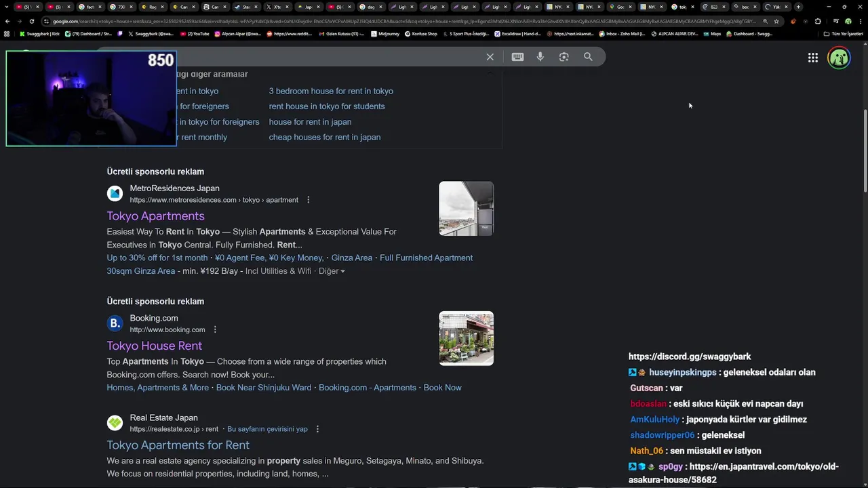Open the on-screen keyboard input tool

coord(517,57)
